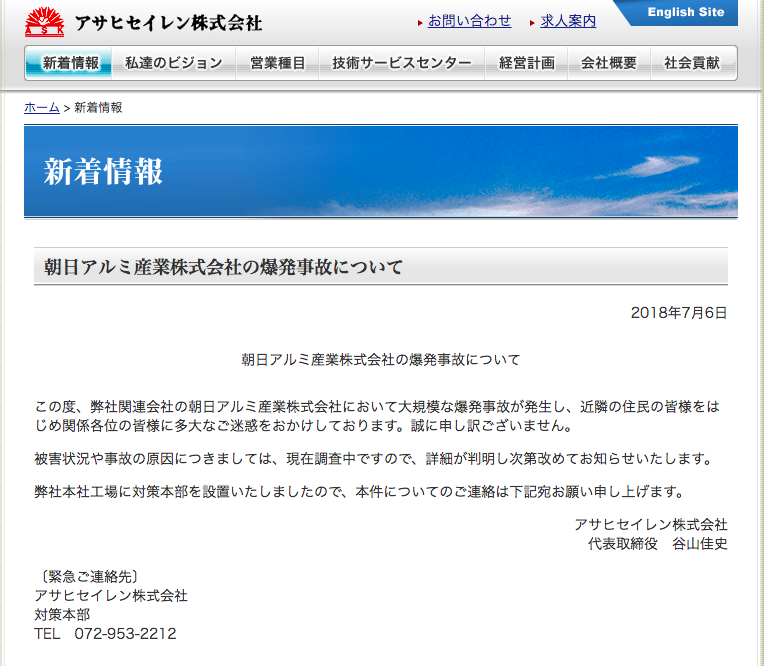Click the paragraph starting 弊社本社工場に対策本部
This screenshot has height=666, width=764.
(x=360, y=492)
